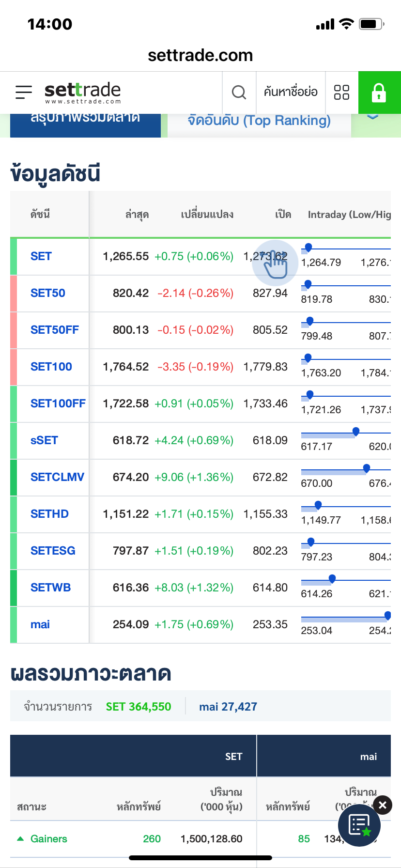Open the SET index link
This screenshot has height=868, width=401.
pyautogui.click(x=41, y=256)
